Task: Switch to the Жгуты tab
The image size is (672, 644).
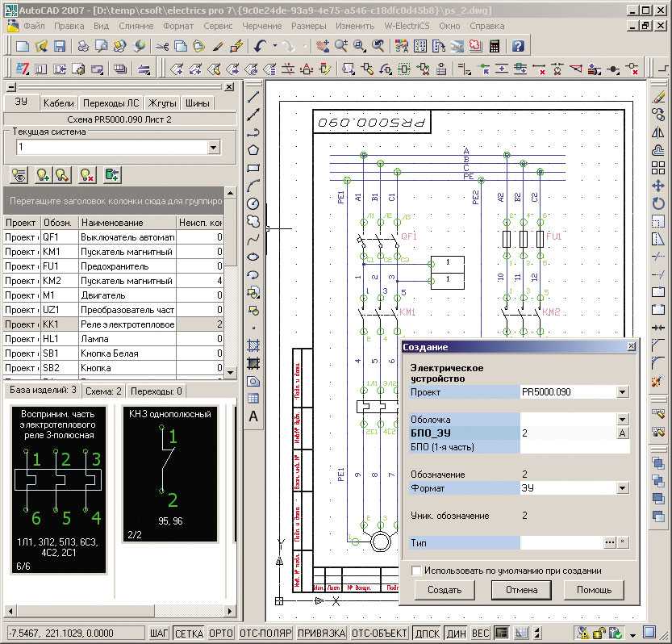Action: tap(162, 103)
